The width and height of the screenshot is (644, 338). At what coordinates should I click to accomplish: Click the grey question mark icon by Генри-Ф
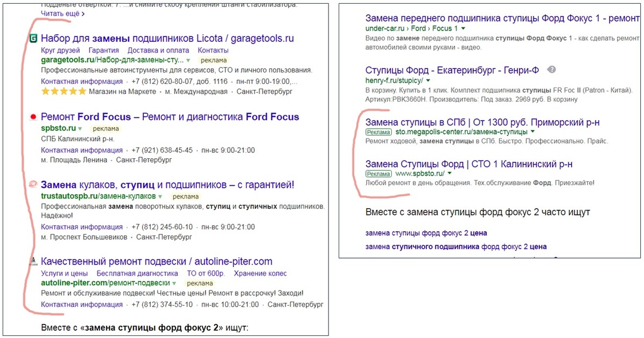552,70
